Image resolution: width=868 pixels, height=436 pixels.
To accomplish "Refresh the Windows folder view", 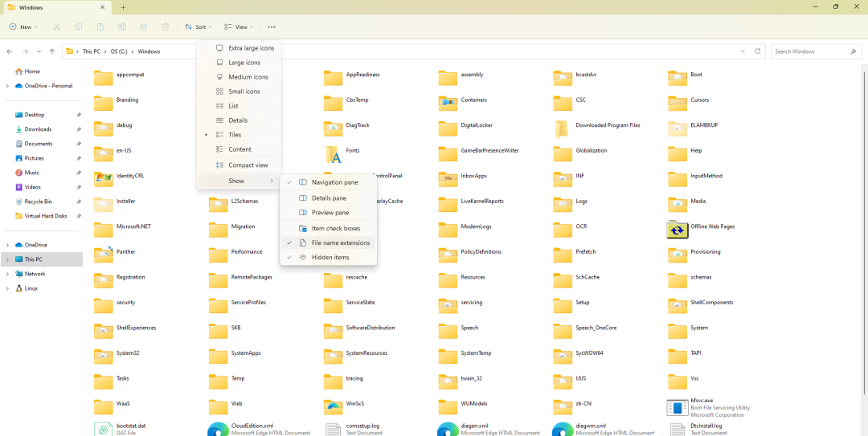I will coord(758,51).
